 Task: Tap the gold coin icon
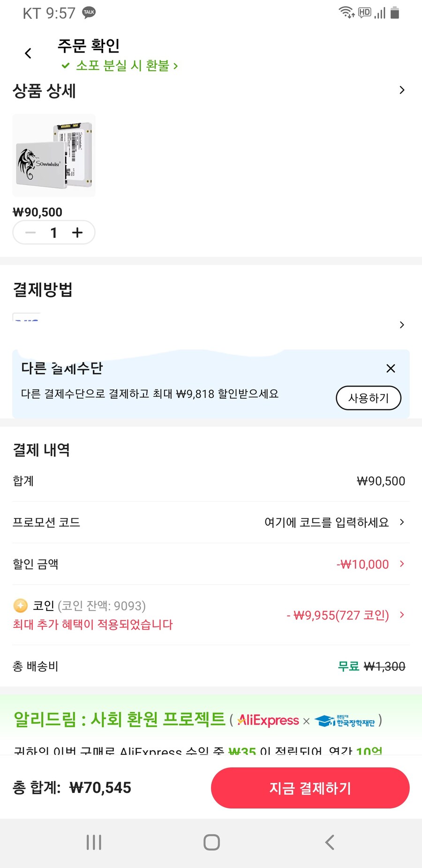[x=21, y=606]
